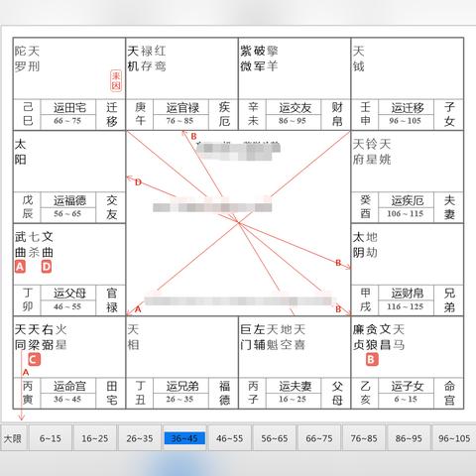
Task: Click the 运交友 palace label
Action: (x=295, y=108)
